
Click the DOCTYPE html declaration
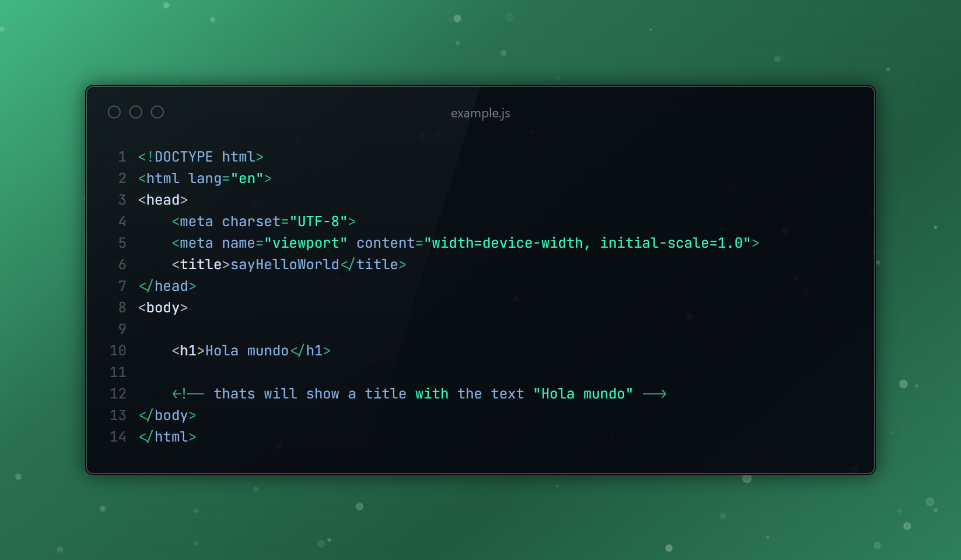[x=201, y=157]
